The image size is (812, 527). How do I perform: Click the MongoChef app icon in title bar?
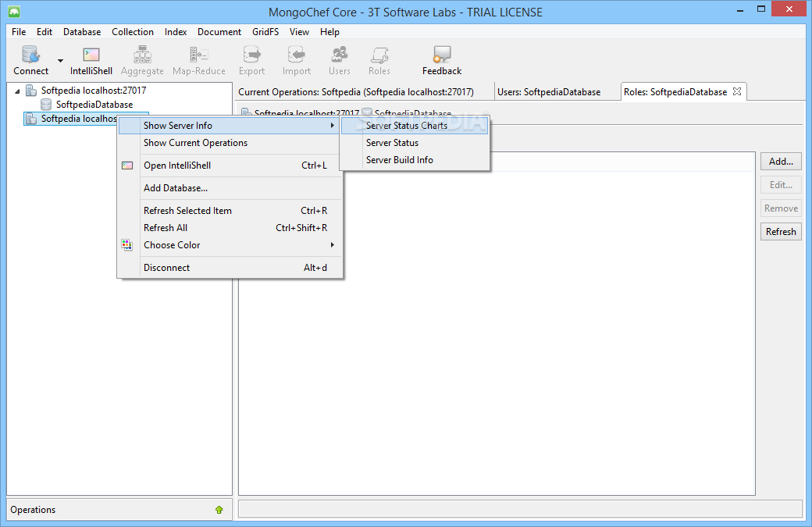pos(14,12)
